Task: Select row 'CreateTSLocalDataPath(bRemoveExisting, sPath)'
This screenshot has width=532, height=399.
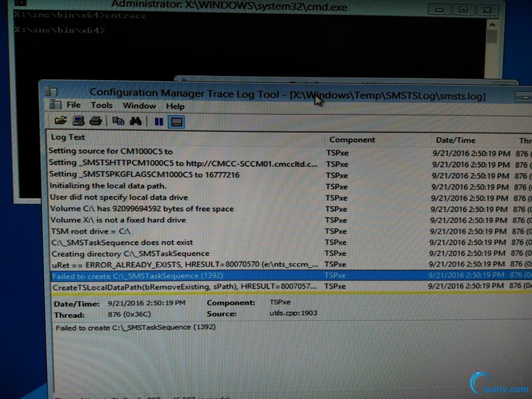Action: pyautogui.click(x=291, y=287)
